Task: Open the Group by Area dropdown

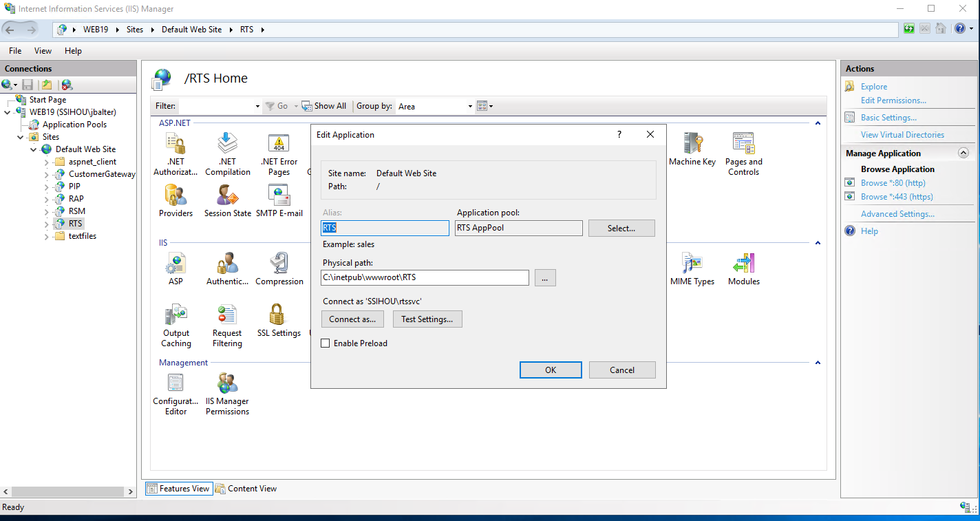Action: (x=470, y=106)
